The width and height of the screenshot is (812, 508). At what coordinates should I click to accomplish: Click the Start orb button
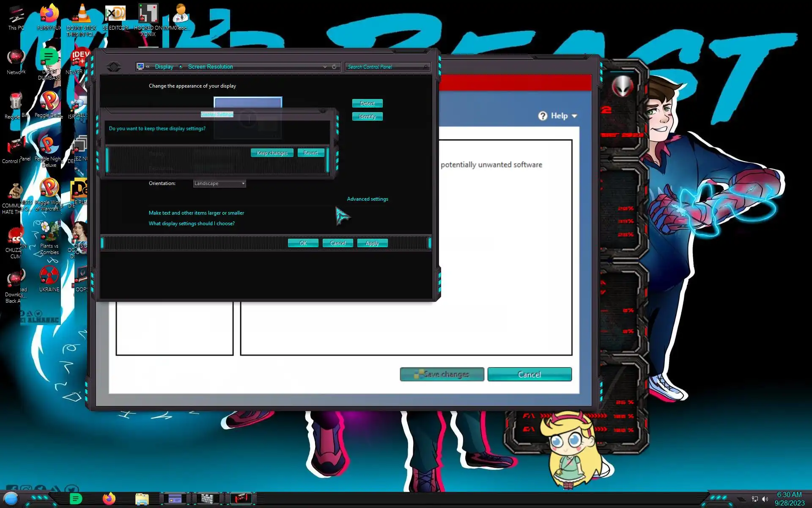11,499
